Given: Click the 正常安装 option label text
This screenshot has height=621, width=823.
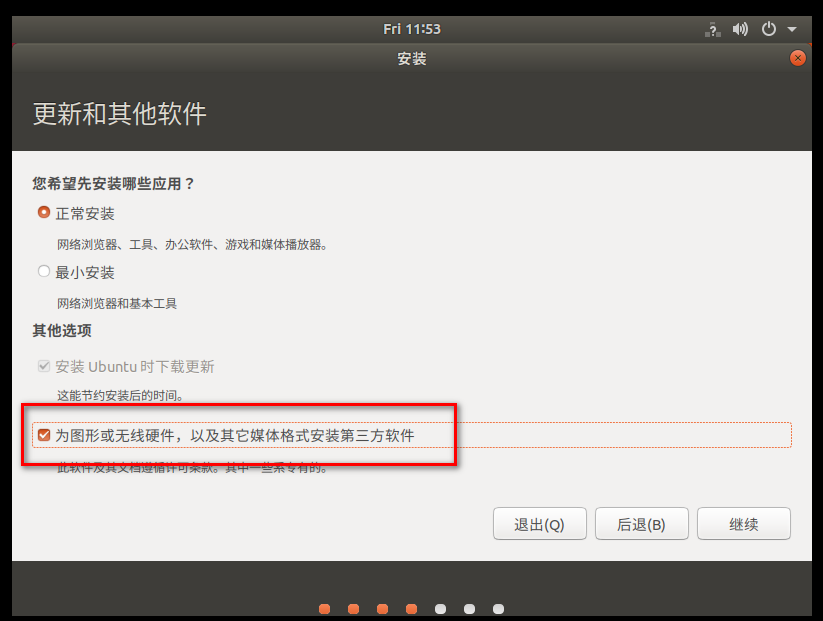Looking at the screenshot, I should click(x=88, y=212).
